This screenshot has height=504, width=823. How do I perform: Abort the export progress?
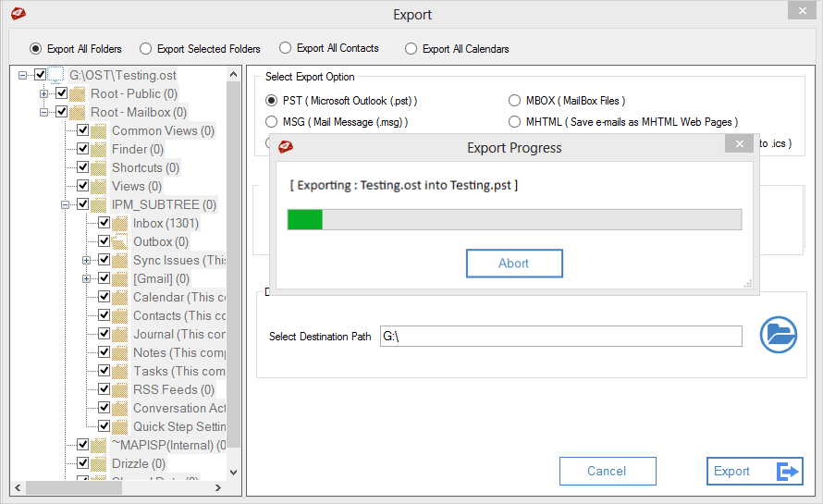(x=514, y=263)
